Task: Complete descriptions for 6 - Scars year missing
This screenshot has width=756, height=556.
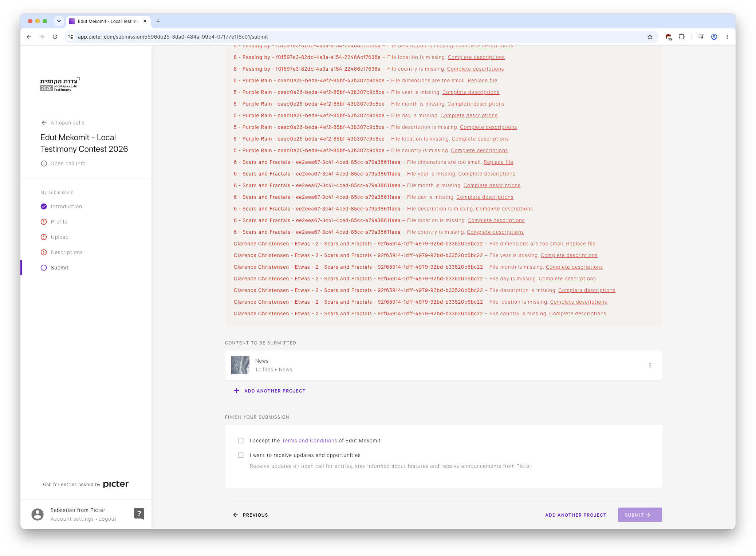Action: 487,174
